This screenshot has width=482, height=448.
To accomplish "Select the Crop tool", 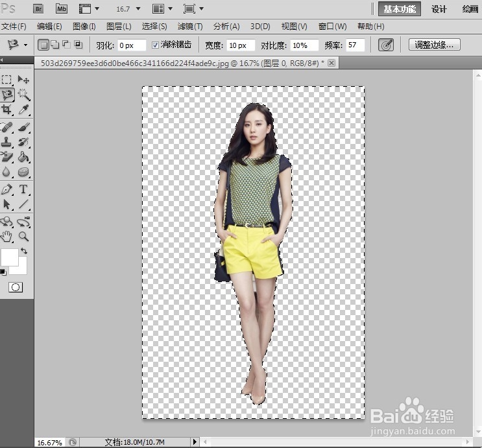I will (6, 110).
